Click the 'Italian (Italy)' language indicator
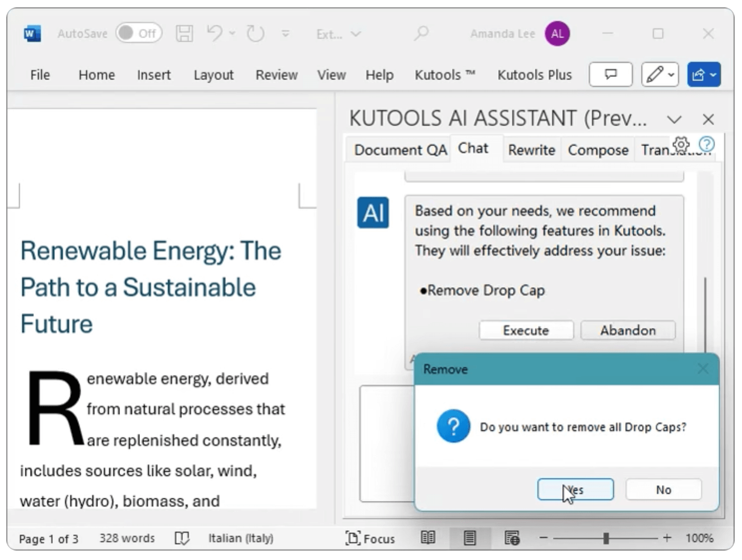 click(x=241, y=539)
